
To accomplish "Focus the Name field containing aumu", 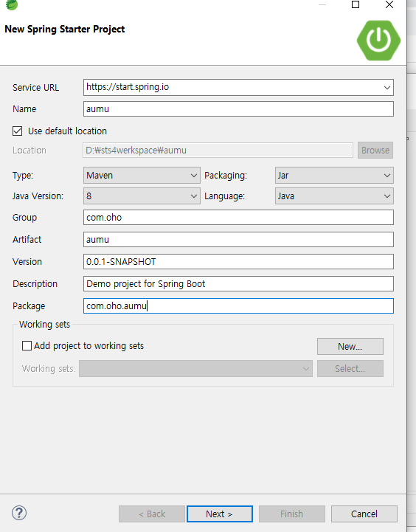I will [x=238, y=109].
